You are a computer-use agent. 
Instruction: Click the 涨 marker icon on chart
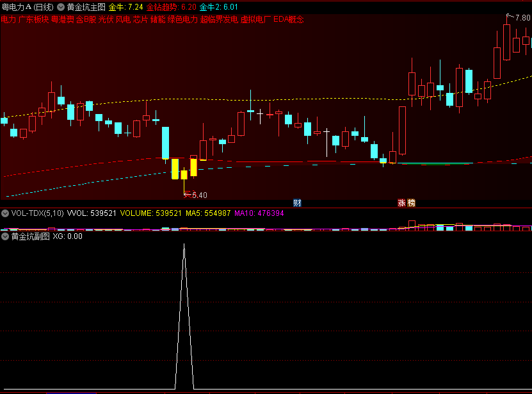(x=402, y=203)
